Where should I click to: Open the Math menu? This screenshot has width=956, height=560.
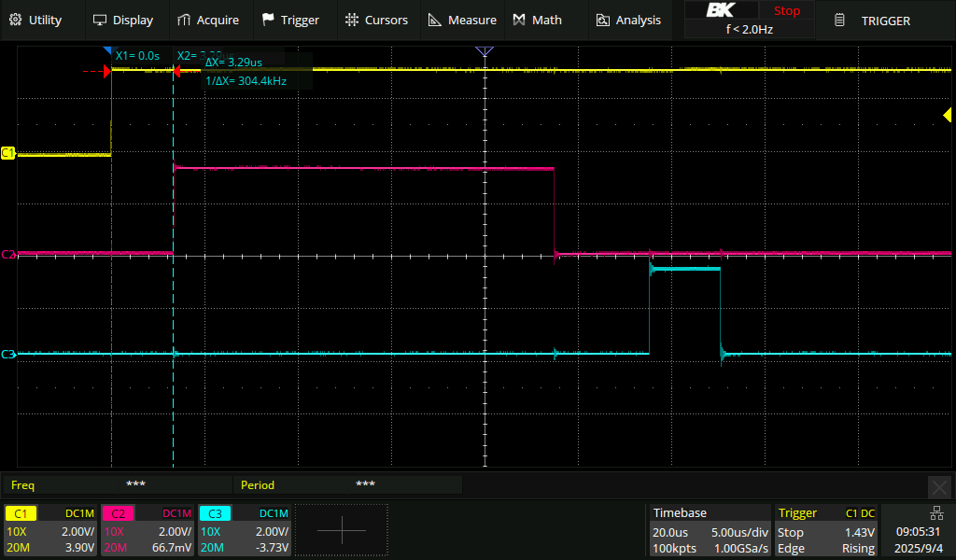(537, 21)
